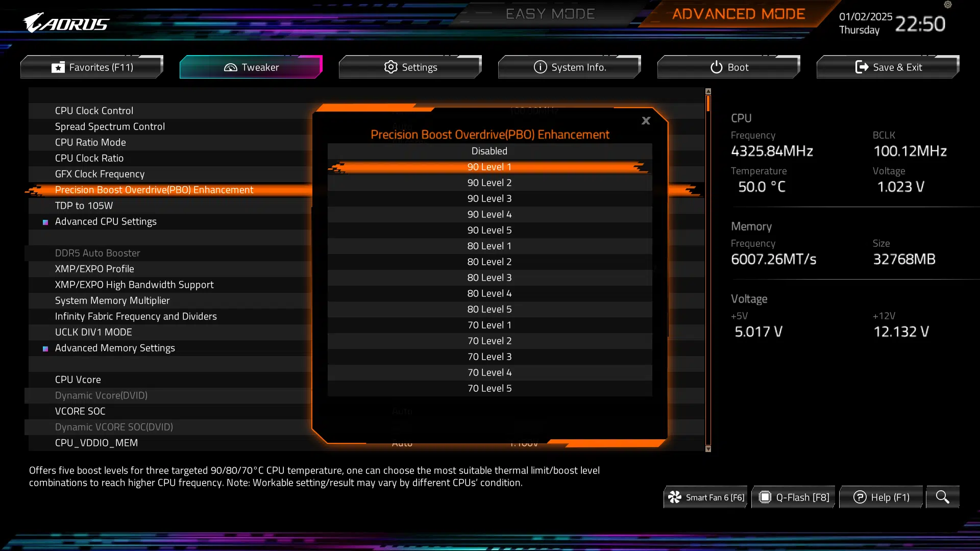
Task: Select 90 Level 1 option
Action: [x=489, y=167]
